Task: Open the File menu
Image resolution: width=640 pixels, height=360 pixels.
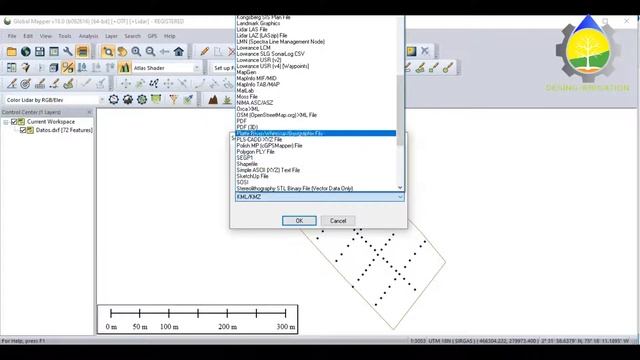Action: click(12, 36)
